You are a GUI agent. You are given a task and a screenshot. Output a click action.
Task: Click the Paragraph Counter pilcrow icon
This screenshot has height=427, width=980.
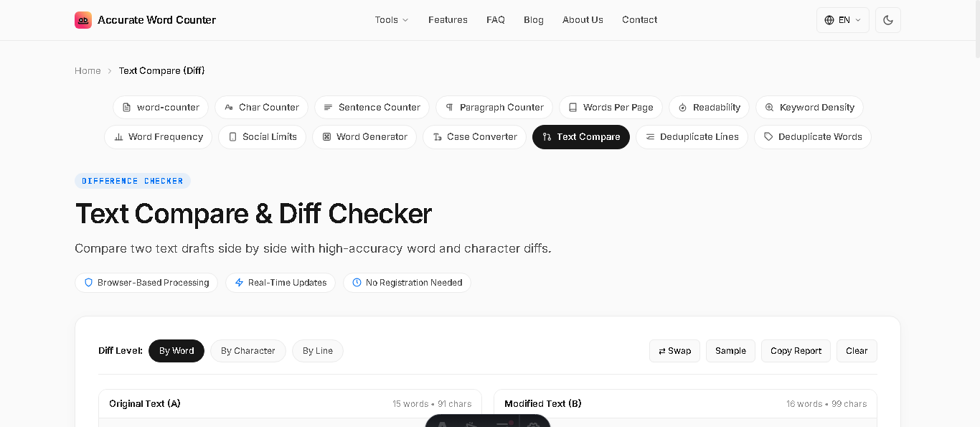(450, 108)
